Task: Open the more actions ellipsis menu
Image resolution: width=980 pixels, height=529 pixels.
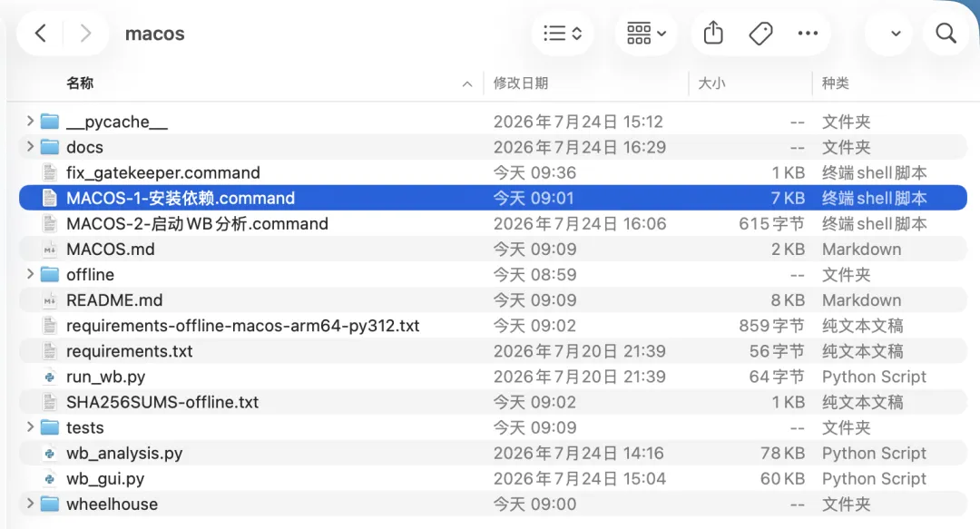Action: point(808,34)
